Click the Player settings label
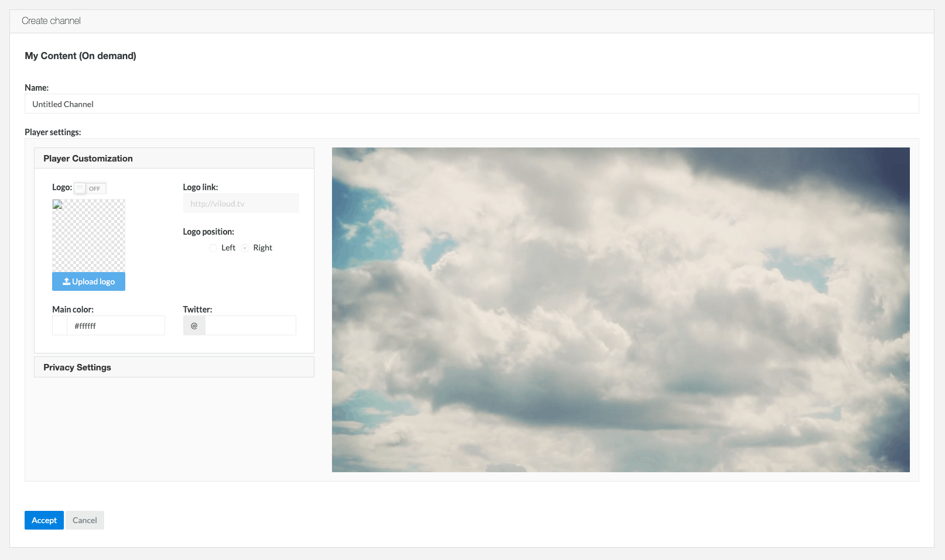This screenshot has width=945, height=560. coord(53,132)
